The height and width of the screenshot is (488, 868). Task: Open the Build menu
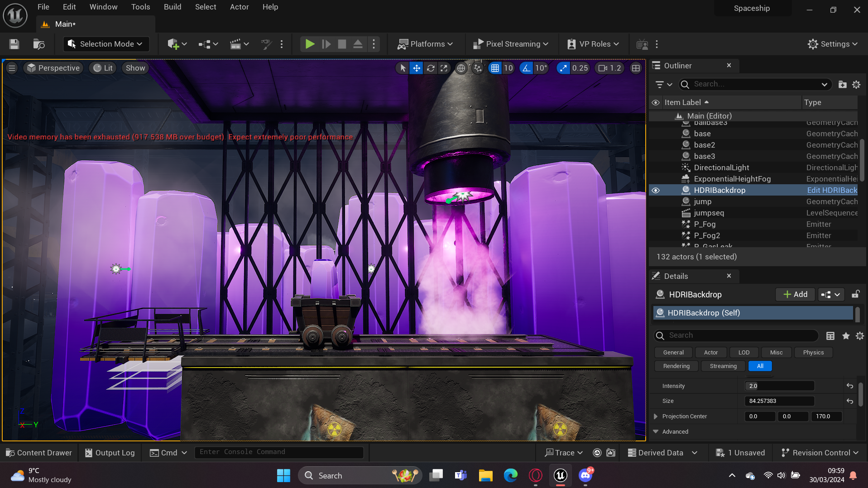tap(173, 7)
